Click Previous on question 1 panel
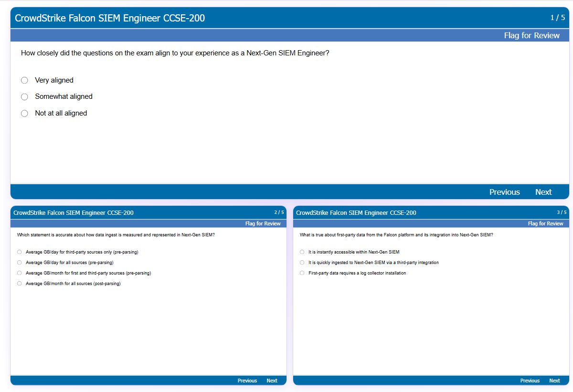 tap(504, 192)
